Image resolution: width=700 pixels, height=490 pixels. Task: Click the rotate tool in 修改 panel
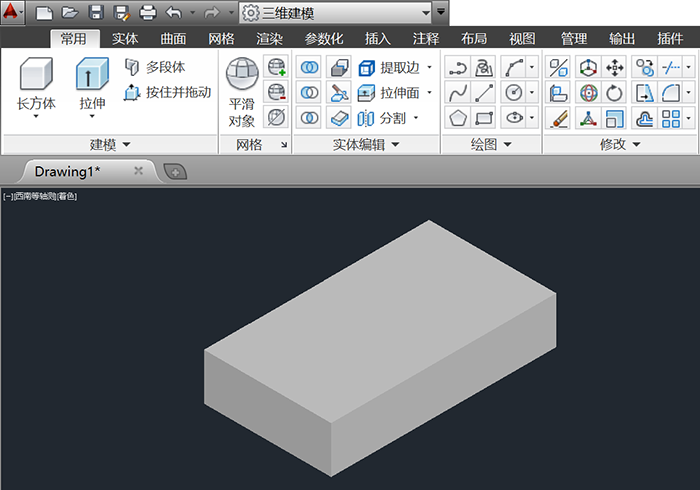[615, 93]
